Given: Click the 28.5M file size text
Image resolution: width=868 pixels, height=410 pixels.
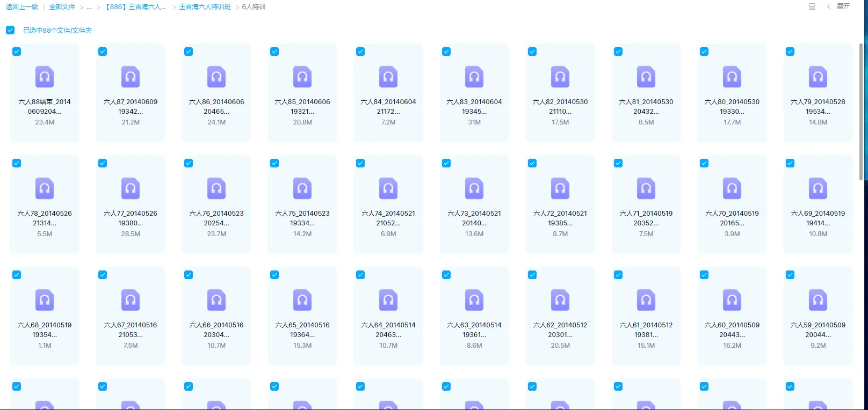Looking at the screenshot, I should [x=131, y=234].
